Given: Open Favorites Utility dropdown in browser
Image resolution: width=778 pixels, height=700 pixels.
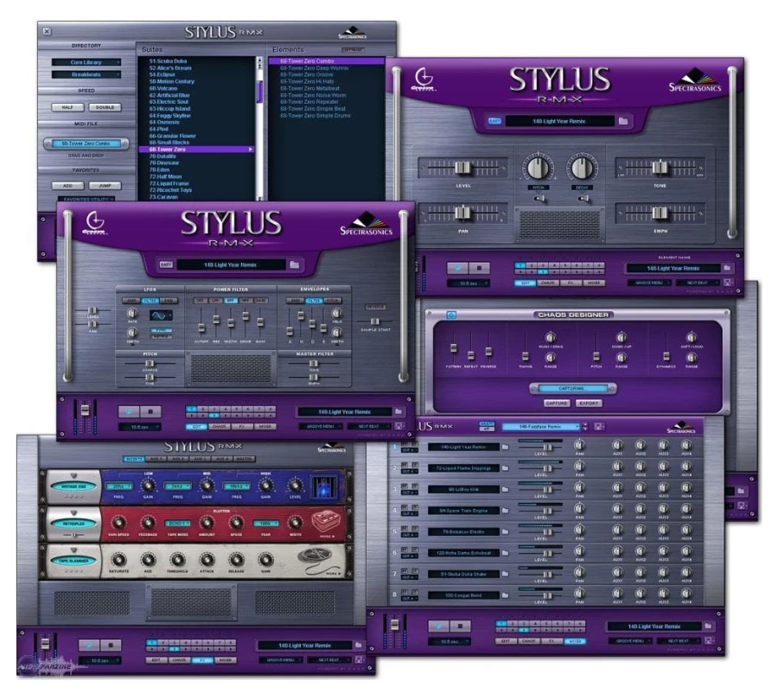Looking at the screenshot, I should pos(86,199).
